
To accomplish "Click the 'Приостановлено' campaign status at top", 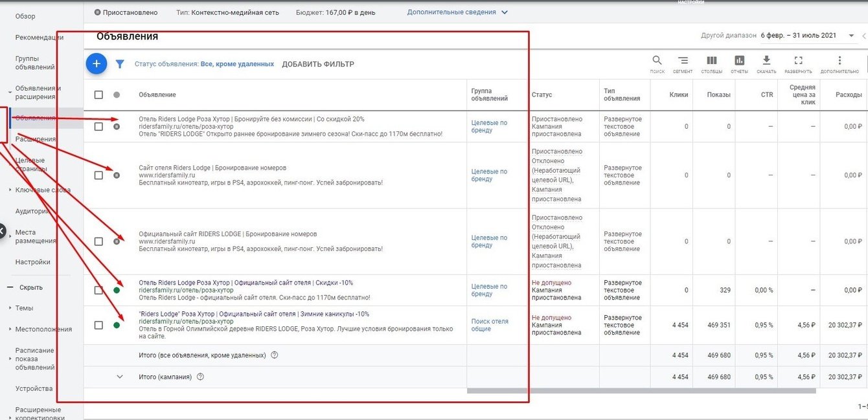I will [126, 12].
